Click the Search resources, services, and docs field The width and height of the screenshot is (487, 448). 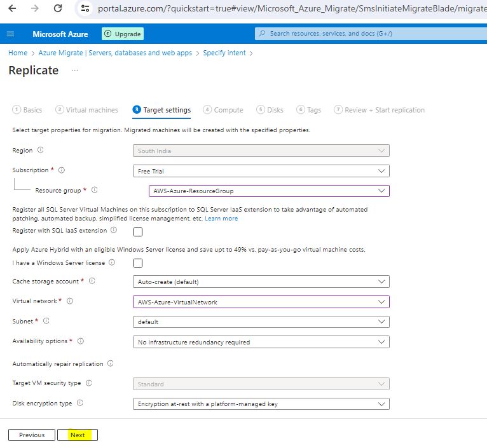[369, 34]
